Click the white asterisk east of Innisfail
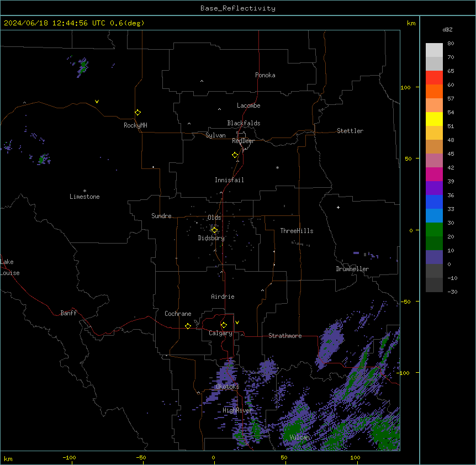This screenshot has height=465, width=476. [277, 167]
